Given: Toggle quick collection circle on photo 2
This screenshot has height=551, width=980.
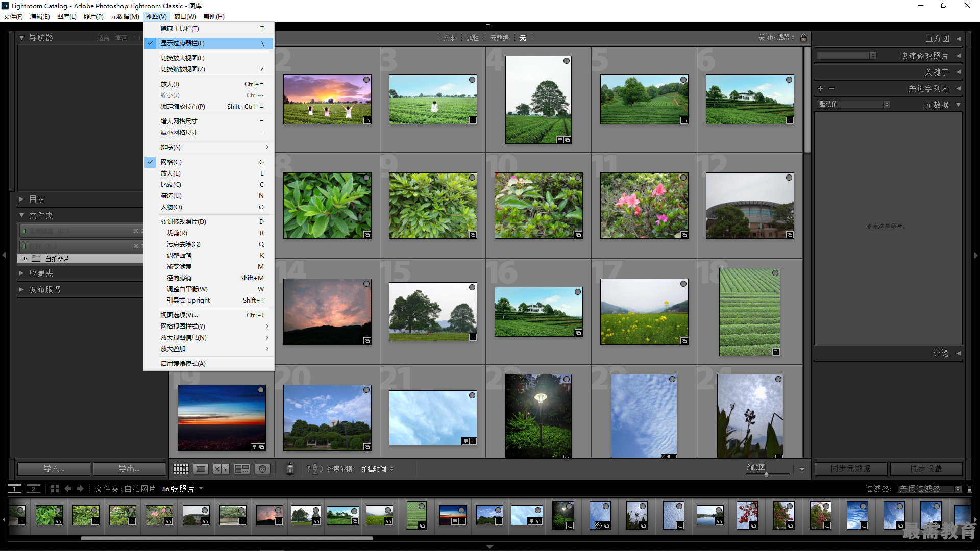Looking at the screenshot, I should 366,80.
